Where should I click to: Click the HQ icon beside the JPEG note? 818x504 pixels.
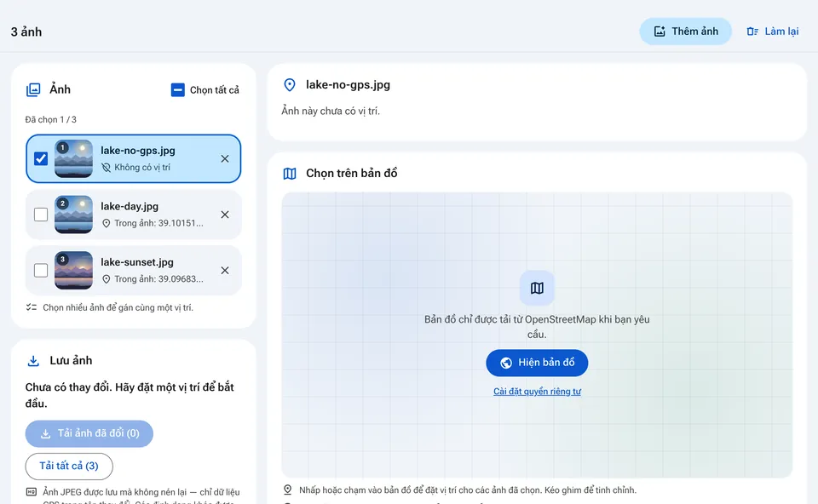pos(32,492)
